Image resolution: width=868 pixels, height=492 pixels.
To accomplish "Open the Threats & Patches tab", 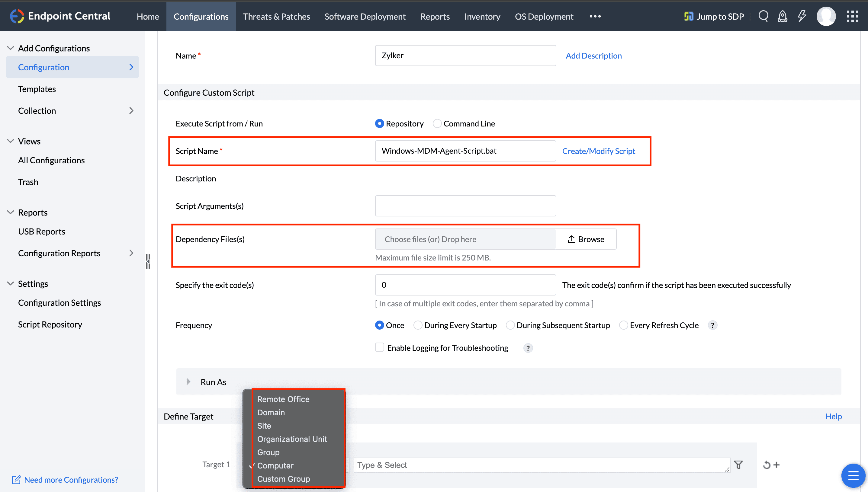I will click(276, 16).
